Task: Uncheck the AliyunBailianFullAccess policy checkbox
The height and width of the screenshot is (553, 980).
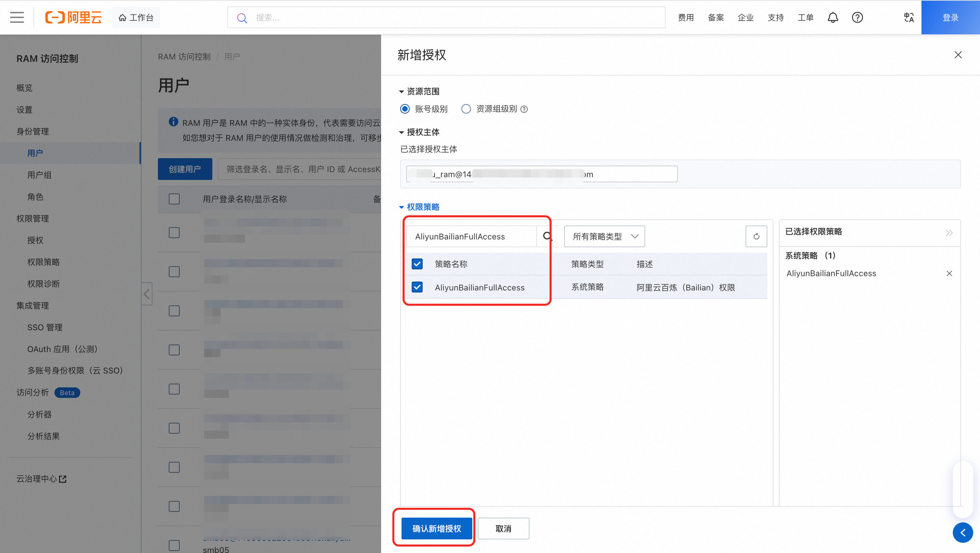Action: [x=417, y=287]
